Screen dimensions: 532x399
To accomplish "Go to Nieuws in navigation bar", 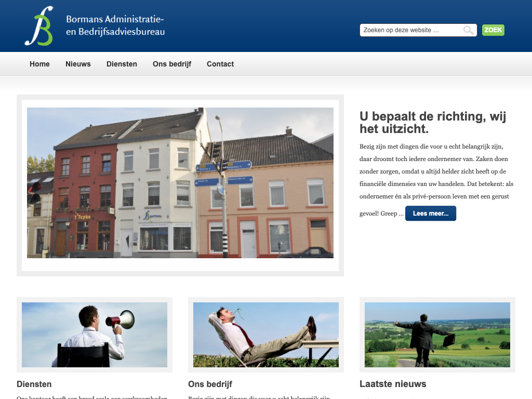I will coord(78,64).
